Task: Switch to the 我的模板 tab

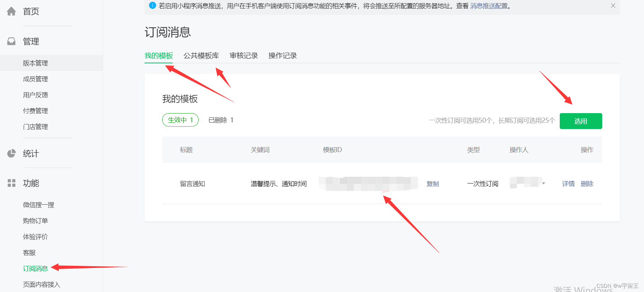Action: click(x=159, y=56)
